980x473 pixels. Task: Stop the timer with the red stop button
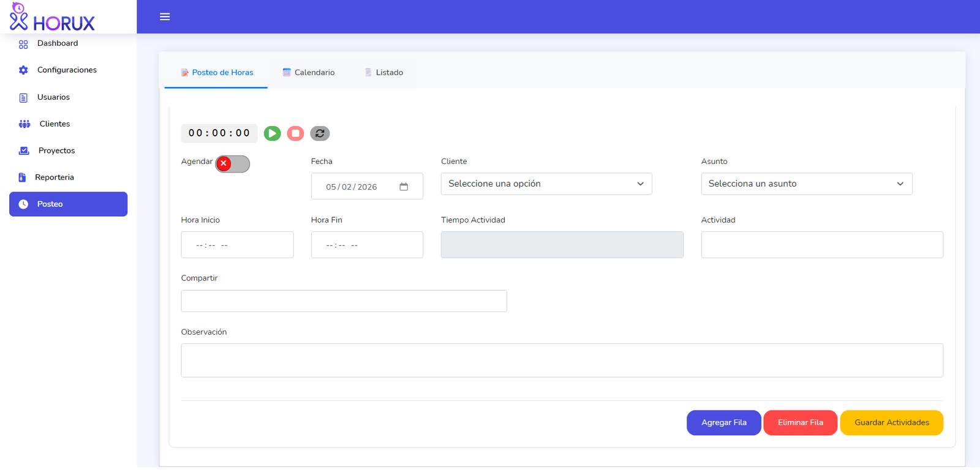(x=295, y=133)
